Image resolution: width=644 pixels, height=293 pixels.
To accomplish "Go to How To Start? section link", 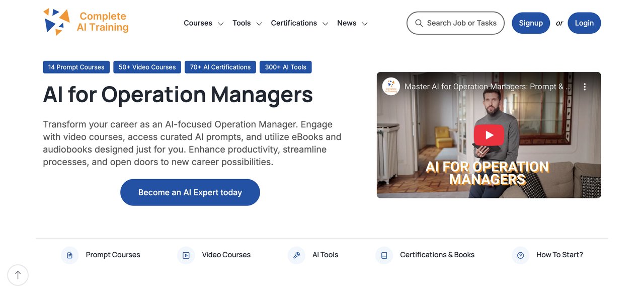I will [560, 255].
